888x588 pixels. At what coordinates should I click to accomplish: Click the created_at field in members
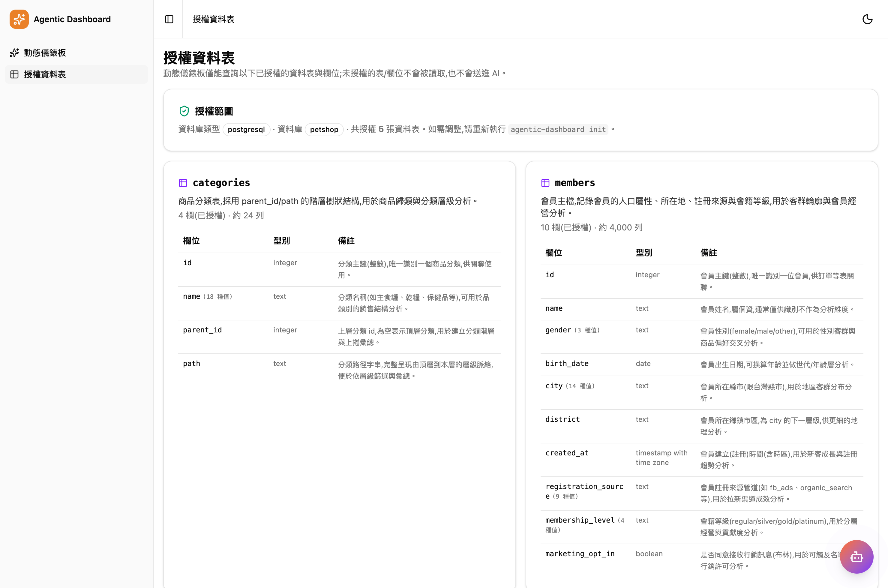(567, 453)
